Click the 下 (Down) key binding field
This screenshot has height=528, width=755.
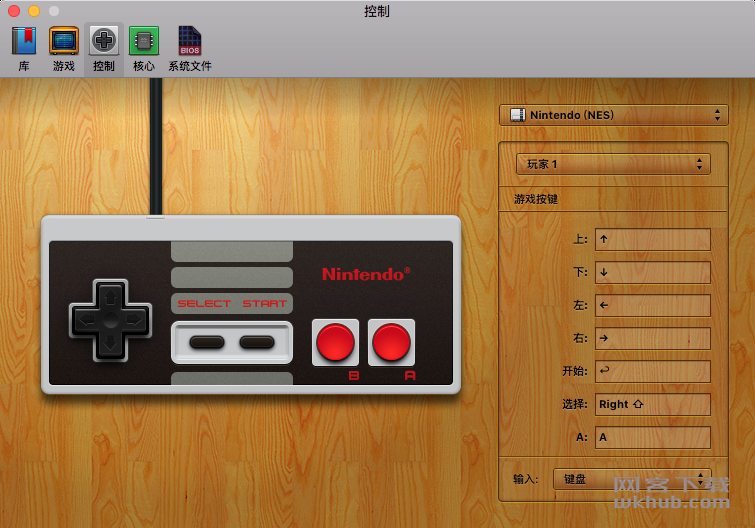pos(652,272)
